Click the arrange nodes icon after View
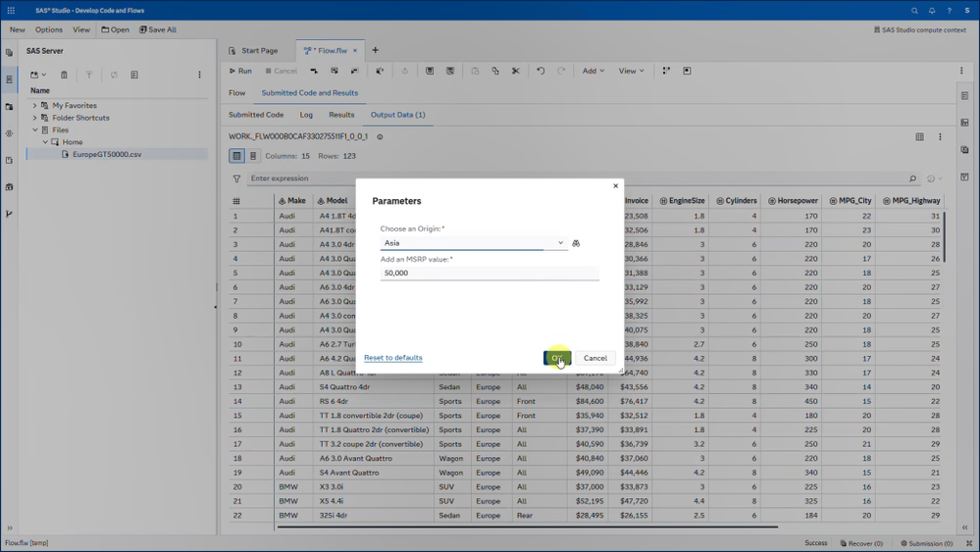Viewport: 980px width, 552px height. point(666,72)
